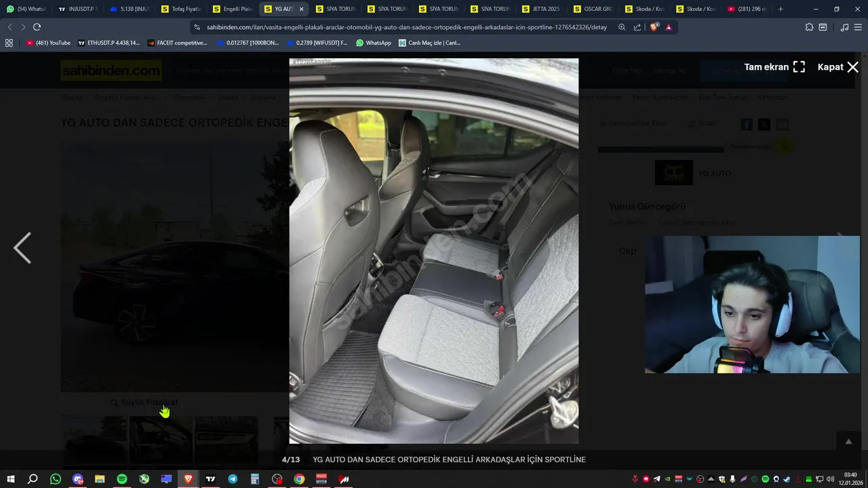Switch to the JETTA 2025 tab

click(x=541, y=9)
